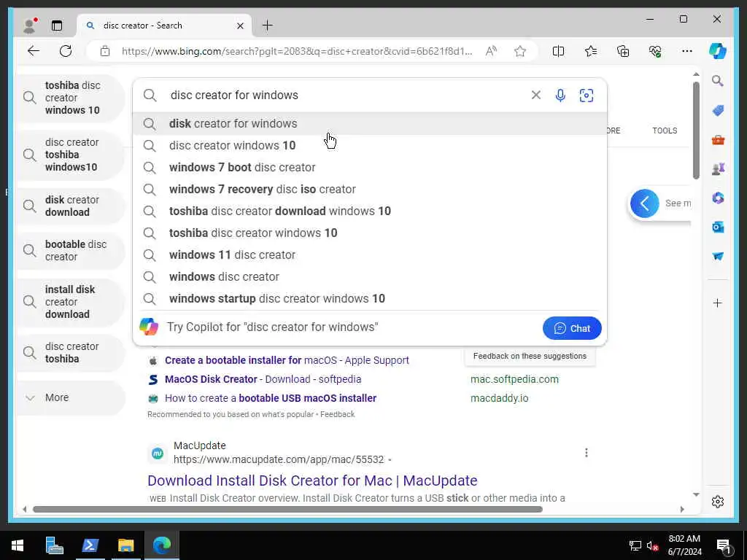Viewport: 747px width, 560px height.
Task: Click related search 'toshiba disc creator windows 10' pill
Action: pos(71,98)
